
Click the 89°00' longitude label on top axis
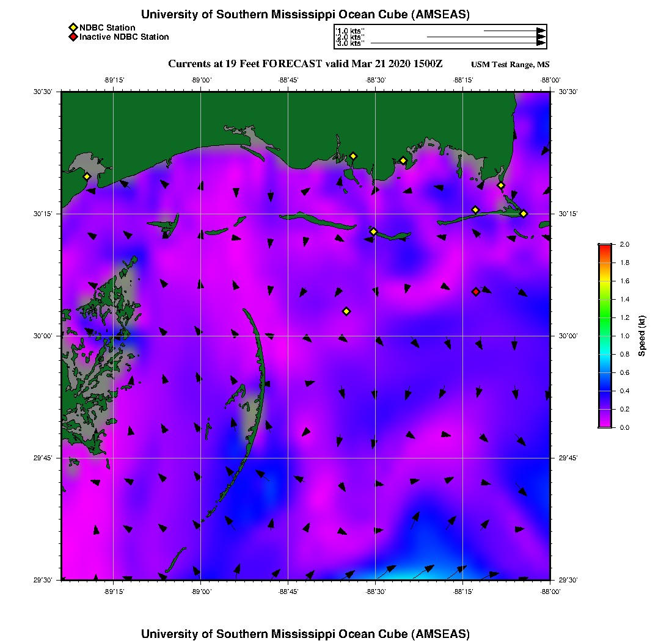[201, 80]
